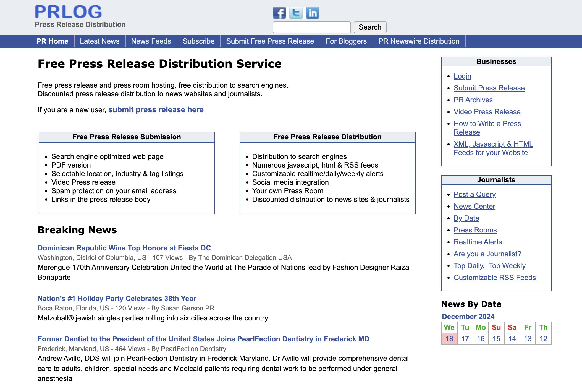Click the 'Distribution to search engines' bullet
Screen dimensions: 582x392
click(299, 156)
